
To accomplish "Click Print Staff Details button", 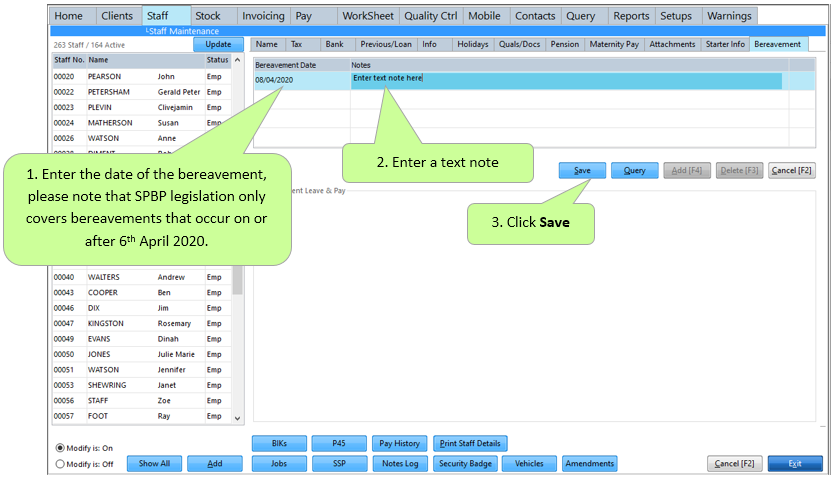I will point(471,443).
